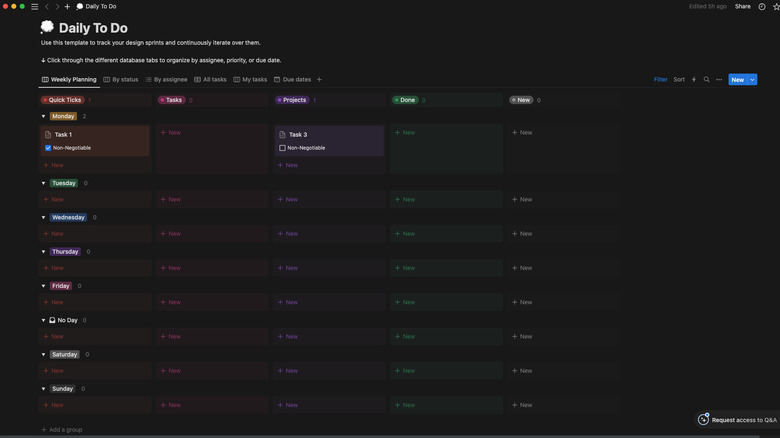Open the dropdown arrow beside New button
780x438 pixels.
pyautogui.click(x=752, y=79)
